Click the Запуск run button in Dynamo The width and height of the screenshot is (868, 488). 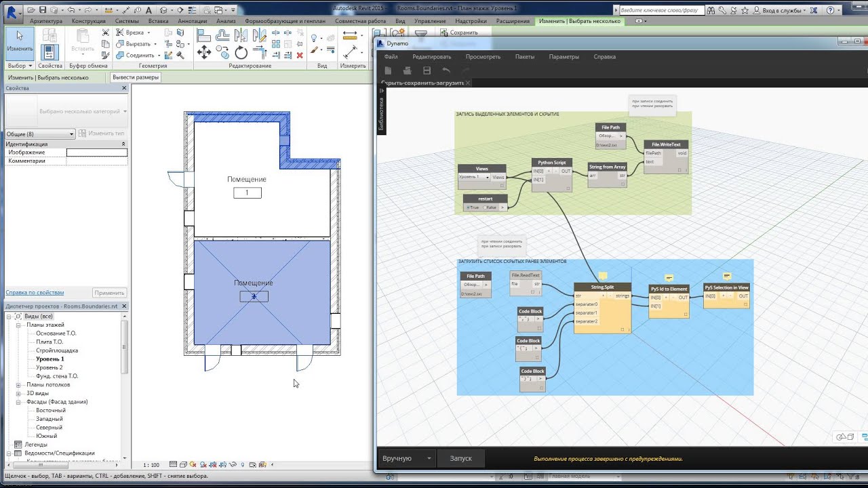point(461,458)
